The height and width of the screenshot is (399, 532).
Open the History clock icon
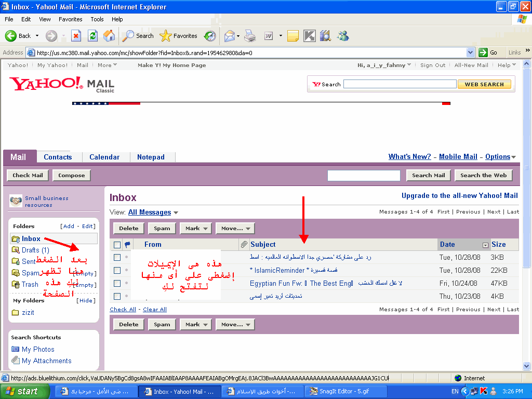click(210, 36)
